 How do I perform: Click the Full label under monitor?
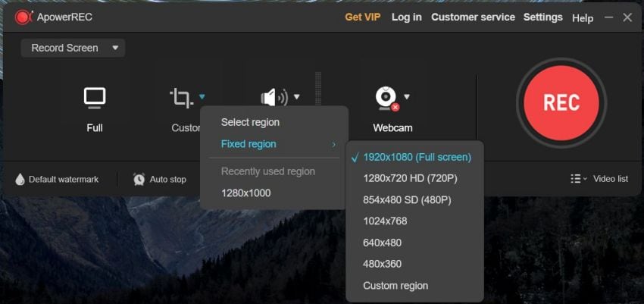click(x=95, y=128)
